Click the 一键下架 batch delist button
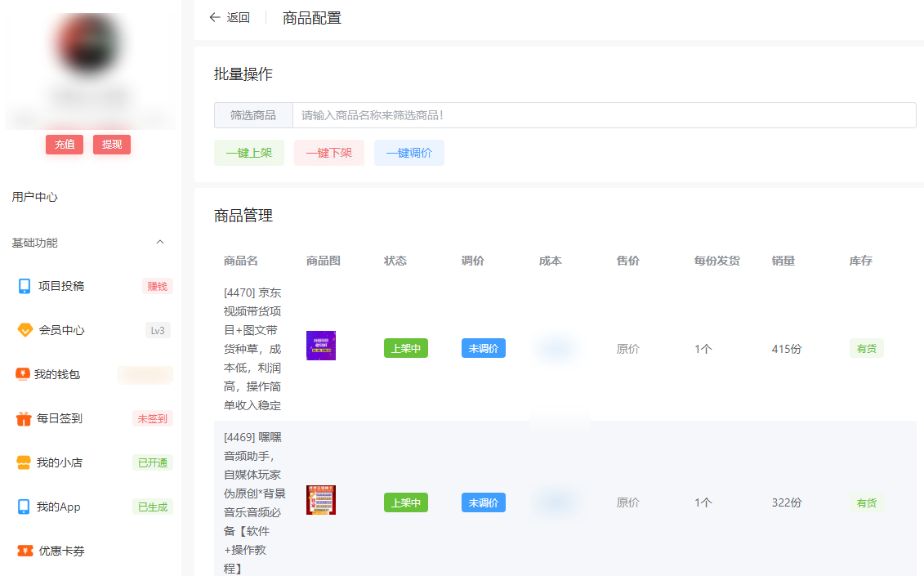 click(x=328, y=153)
